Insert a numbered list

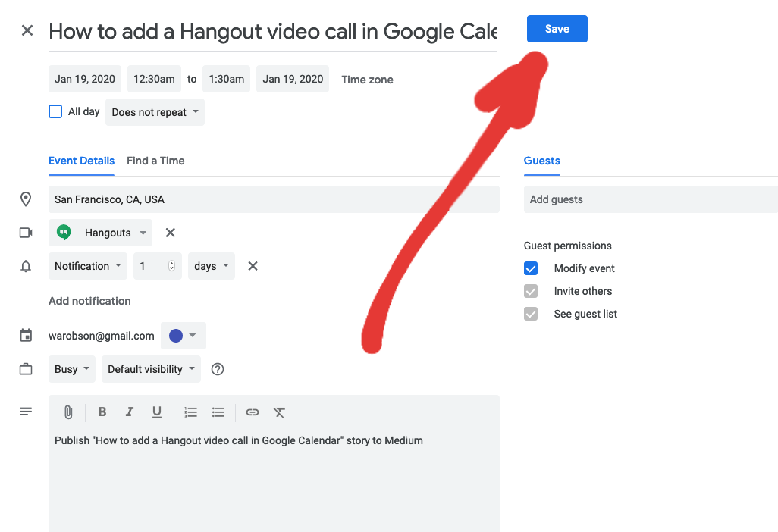point(190,412)
